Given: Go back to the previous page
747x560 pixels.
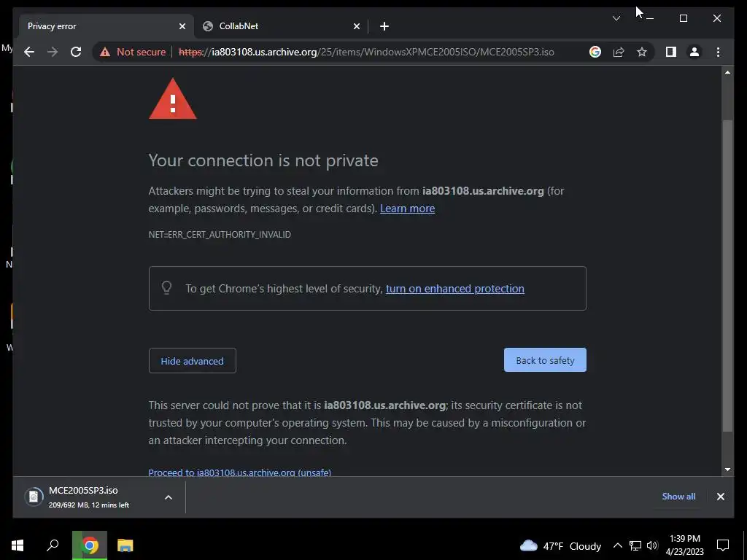Looking at the screenshot, I should tap(29, 52).
